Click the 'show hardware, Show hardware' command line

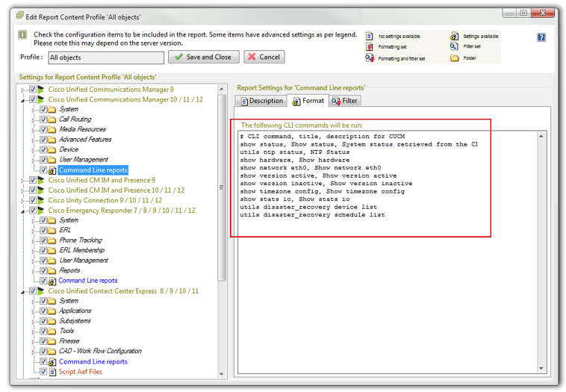pyautogui.click(x=294, y=160)
